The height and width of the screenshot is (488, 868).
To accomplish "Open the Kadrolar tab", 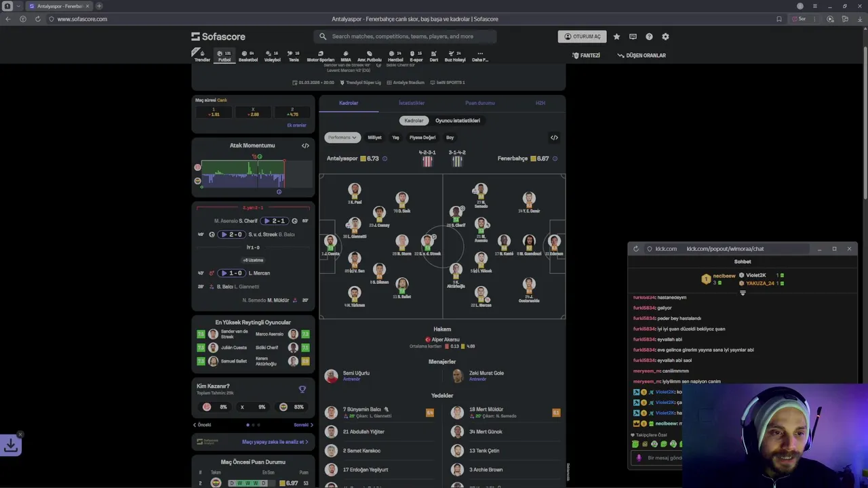I will click(349, 103).
